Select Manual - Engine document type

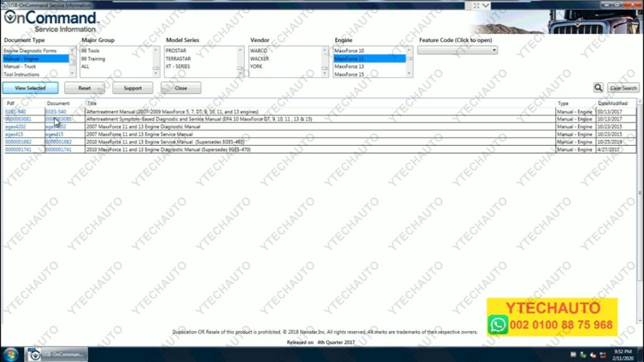coord(36,58)
